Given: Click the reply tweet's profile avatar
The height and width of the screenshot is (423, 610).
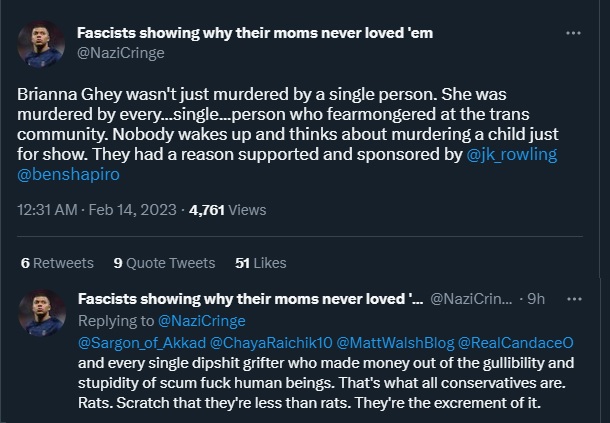Looking at the screenshot, I should (41, 311).
